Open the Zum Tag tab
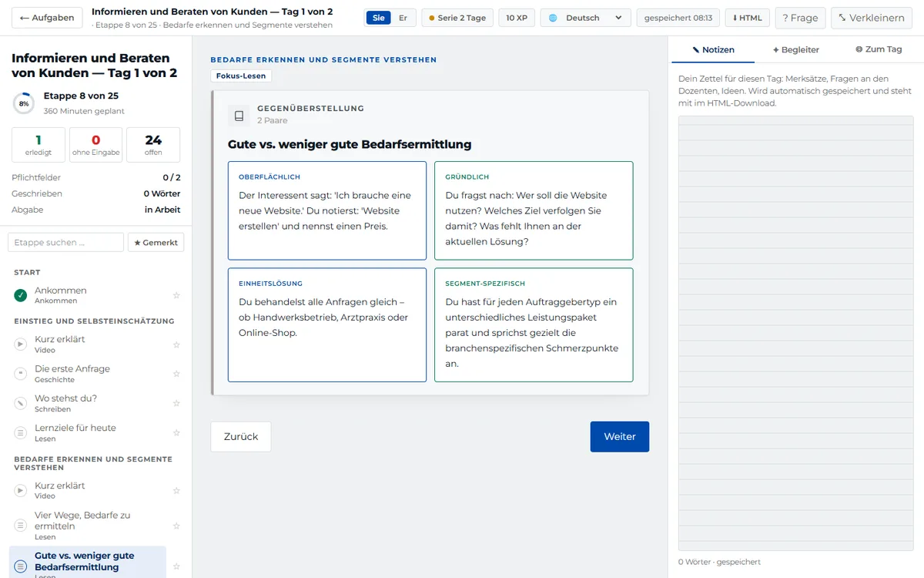 point(879,49)
